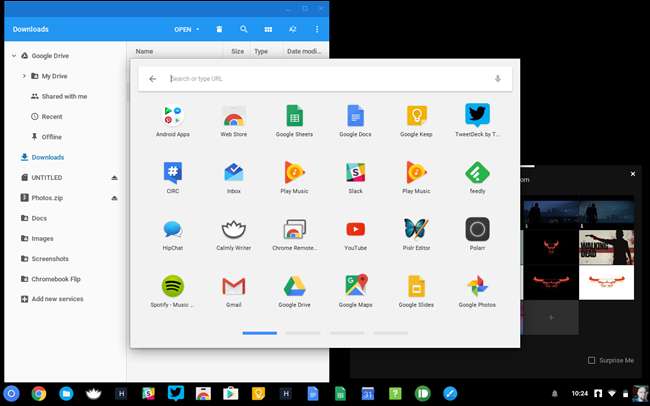Sort files by the Type column
The height and width of the screenshot is (406, 650).
261,51
